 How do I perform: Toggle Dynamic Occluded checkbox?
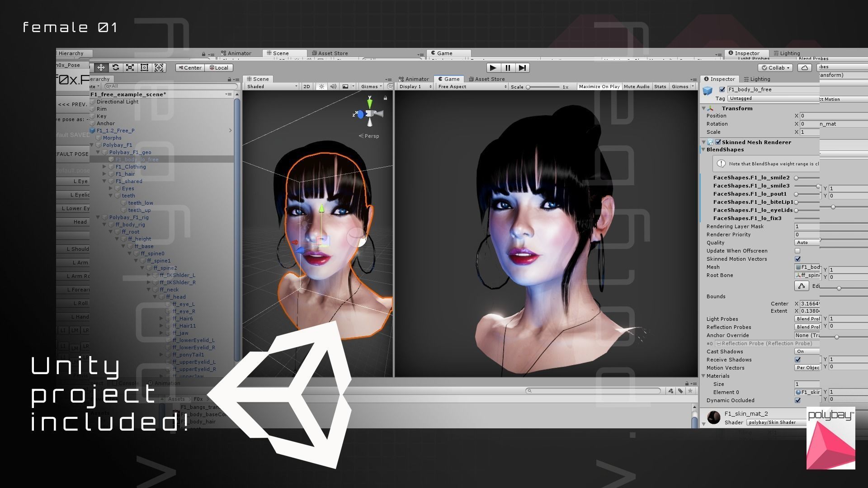(x=797, y=400)
